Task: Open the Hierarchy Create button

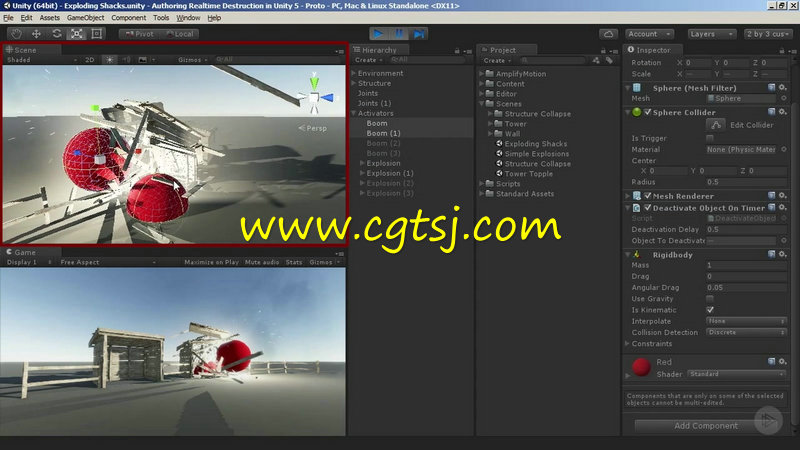Action: (368, 60)
